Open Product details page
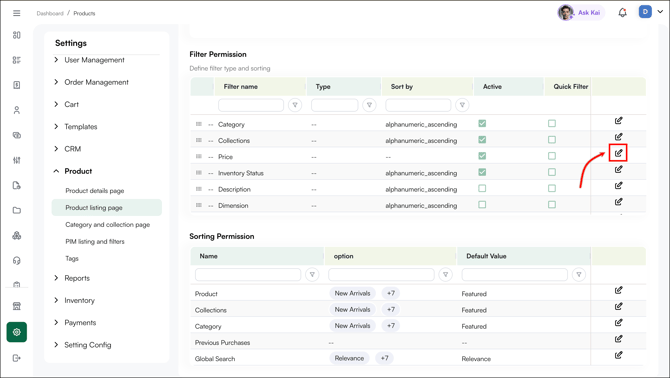 pyautogui.click(x=95, y=191)
